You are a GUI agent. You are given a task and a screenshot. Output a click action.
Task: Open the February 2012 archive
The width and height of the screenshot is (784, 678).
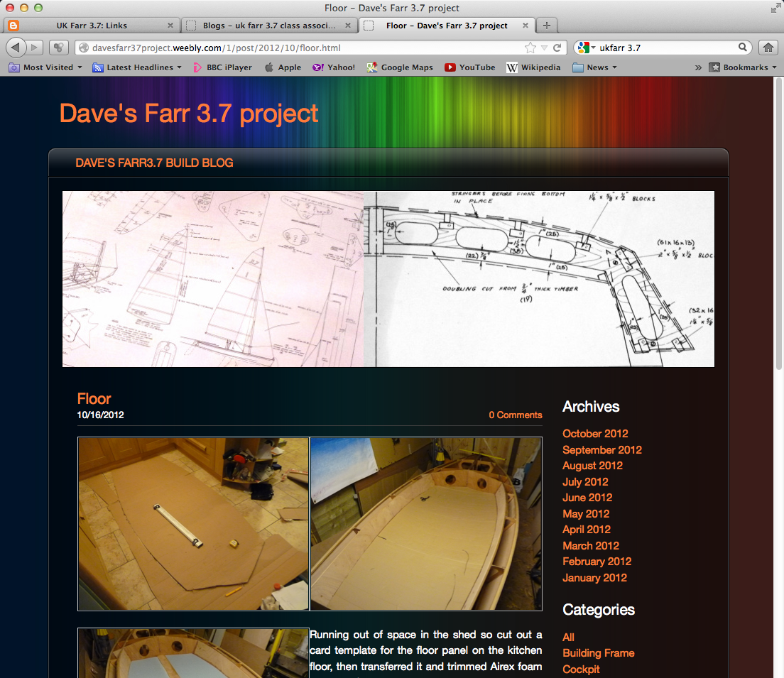point(597,562)
